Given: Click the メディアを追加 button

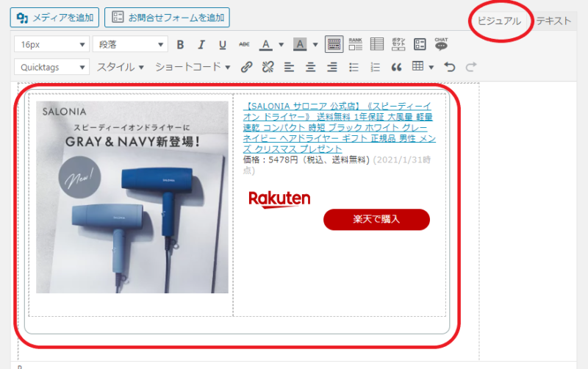Looking at the screenshot, I should tap(54, 18).
